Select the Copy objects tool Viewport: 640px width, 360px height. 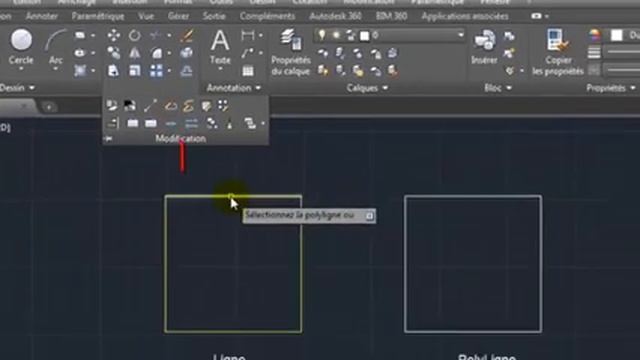coord(113,53)
